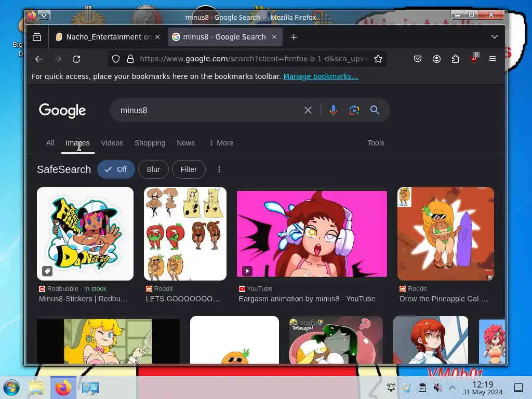Switch to the Videos results tab
The height and width of the screenshot is (399, 532).
tap(112, 143)
